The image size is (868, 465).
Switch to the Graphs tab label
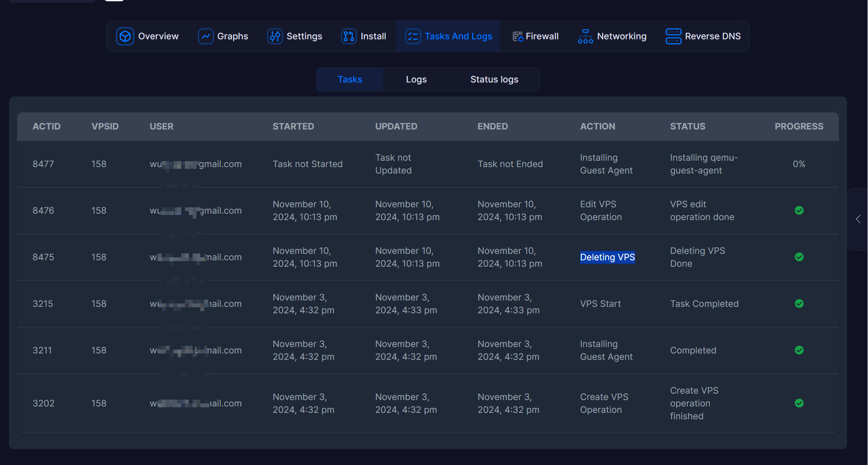tap(233, 36)
